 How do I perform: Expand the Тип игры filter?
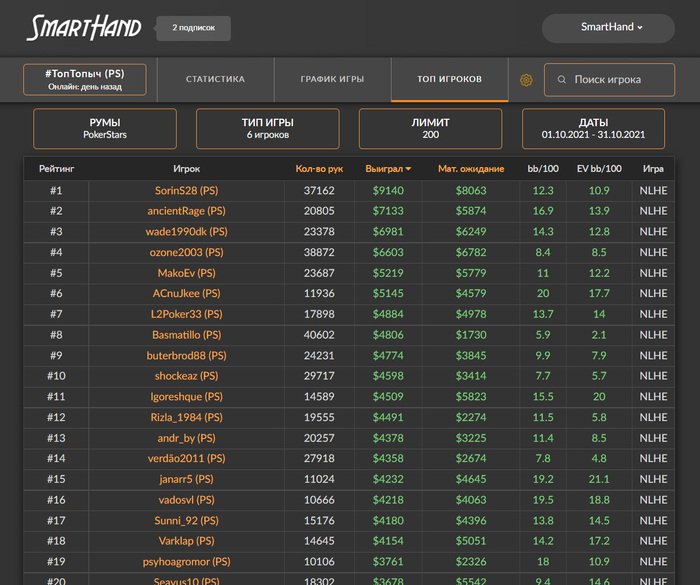(x=267, y=129)
